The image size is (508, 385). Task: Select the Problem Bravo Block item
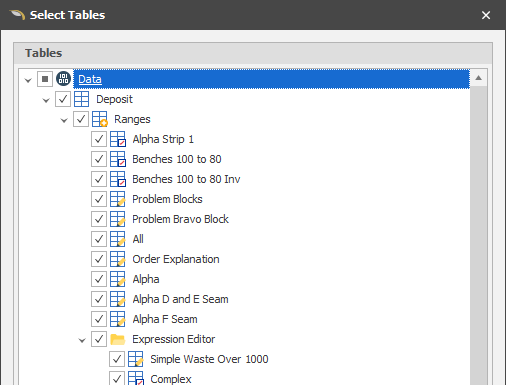point(180,219)
